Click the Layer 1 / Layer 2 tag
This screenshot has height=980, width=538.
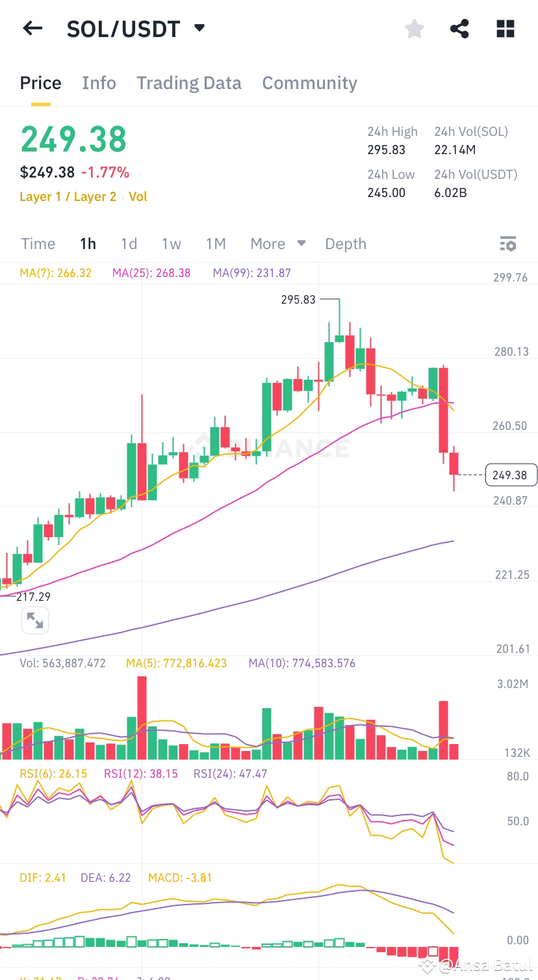[68, 196]
